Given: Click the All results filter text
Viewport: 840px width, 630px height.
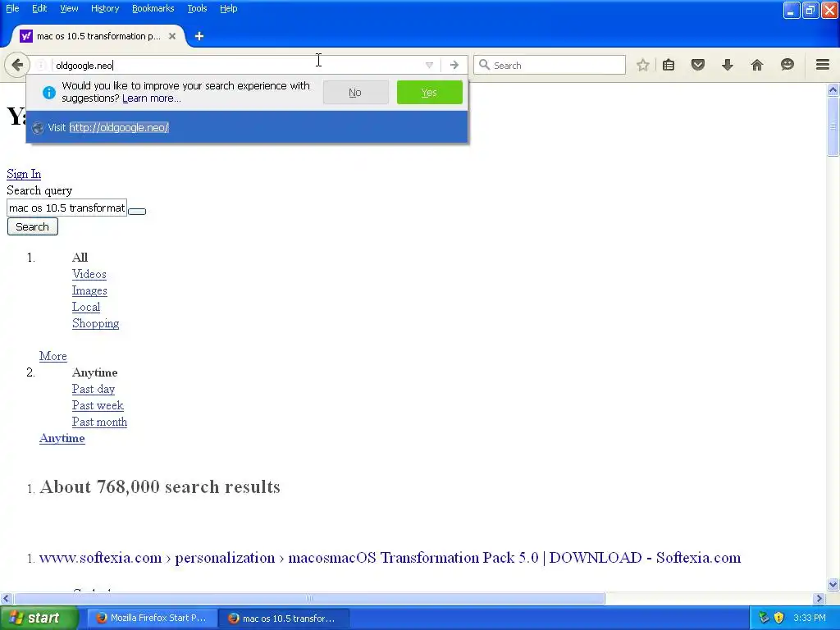Looking at the screenshot, I should pos(80,258).
